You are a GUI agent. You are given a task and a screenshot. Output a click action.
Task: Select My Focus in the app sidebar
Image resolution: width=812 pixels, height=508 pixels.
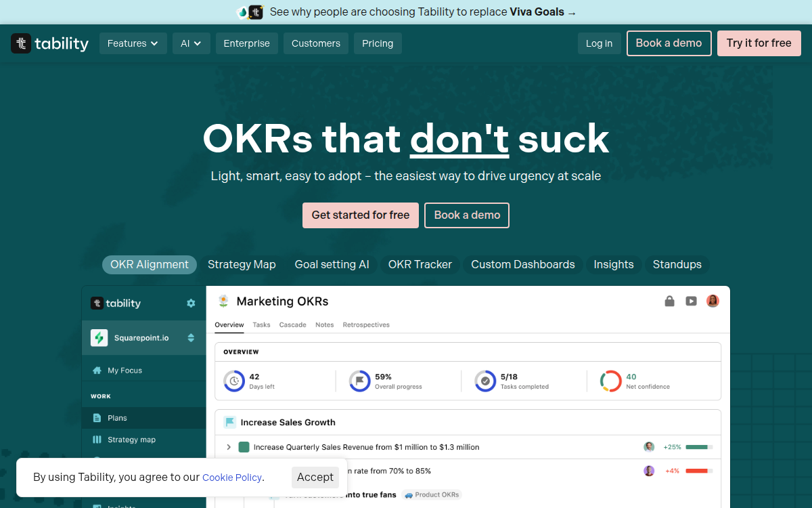pyautogui.click(x=144, y=371)
